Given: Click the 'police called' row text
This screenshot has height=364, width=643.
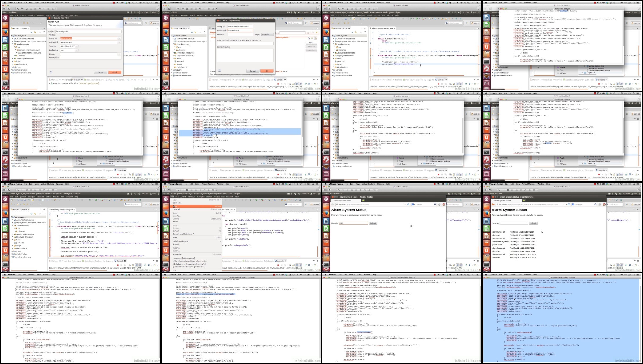Looking at the screenshot, I should [x=497, y=245].
